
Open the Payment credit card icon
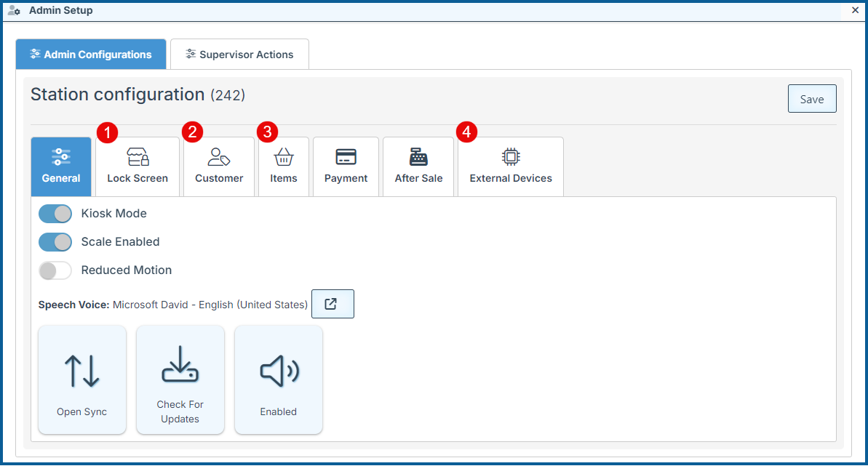[346, 158]
